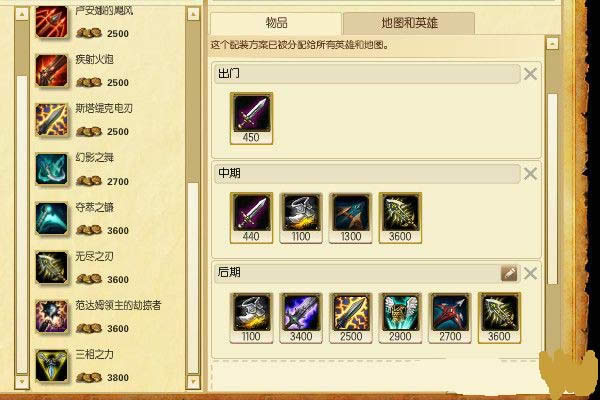Click 无尽之刃 icon in left list

click(x=51, y=268)
